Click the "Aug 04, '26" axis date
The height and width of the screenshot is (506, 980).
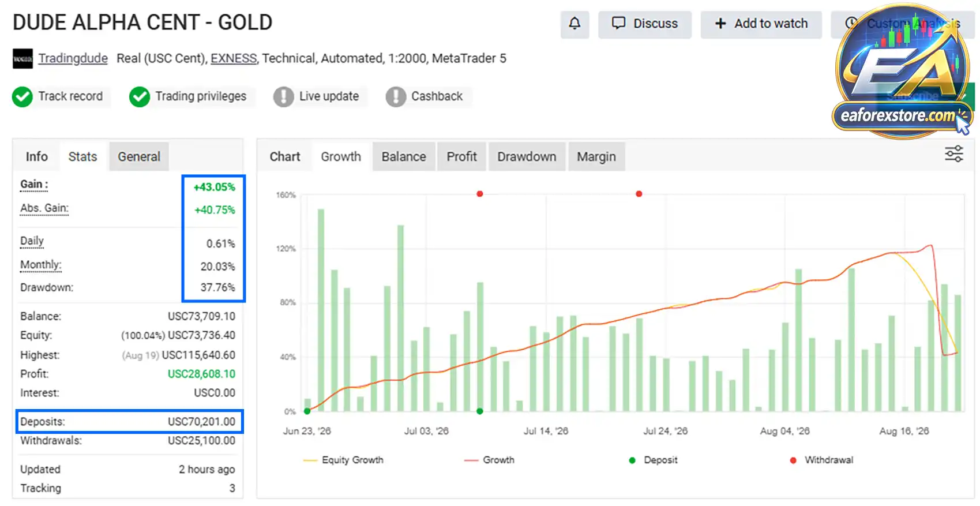[x=785, y=431]
